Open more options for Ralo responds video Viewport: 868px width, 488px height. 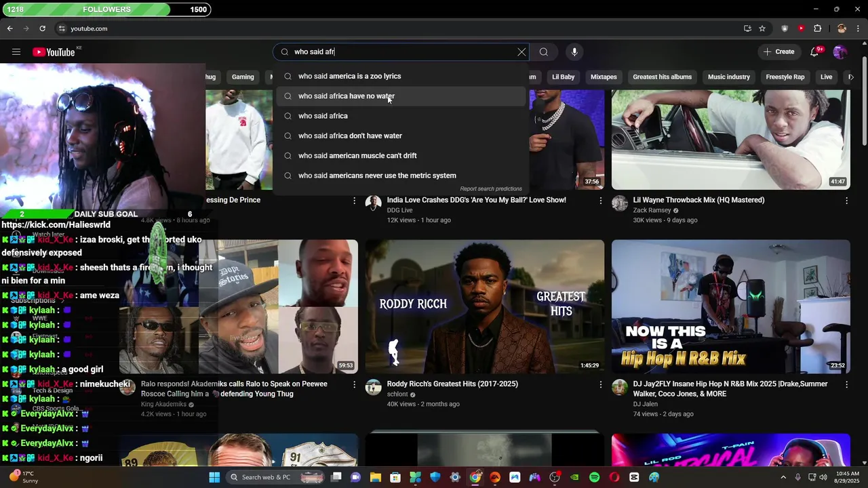(x=354, y=384)
